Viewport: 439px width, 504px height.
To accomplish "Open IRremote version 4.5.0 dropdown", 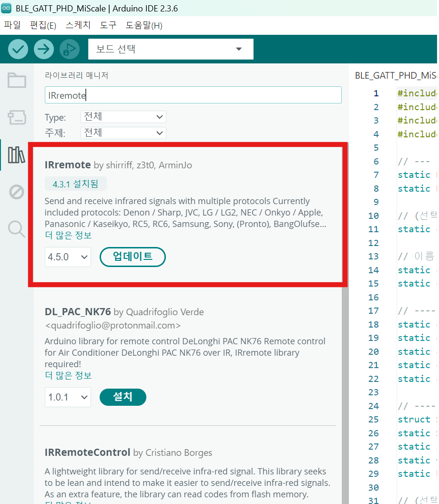I will click(68, 257).
